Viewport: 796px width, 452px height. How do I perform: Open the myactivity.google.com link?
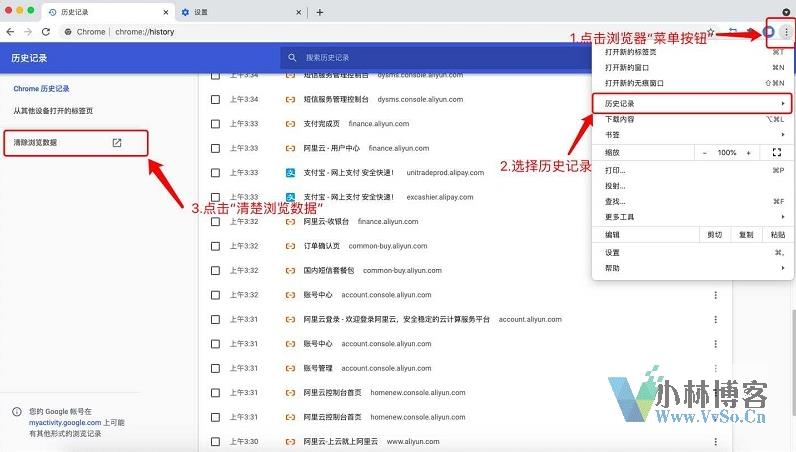65,423
